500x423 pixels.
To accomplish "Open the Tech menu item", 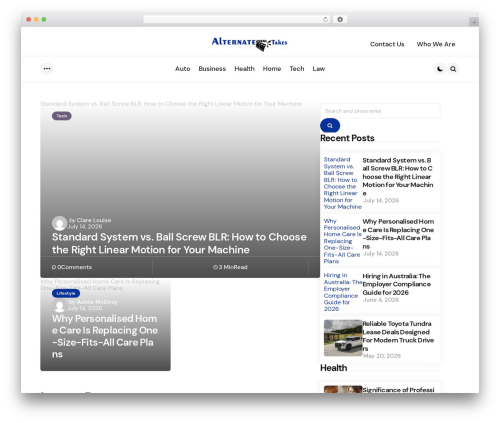I will 297,69.
